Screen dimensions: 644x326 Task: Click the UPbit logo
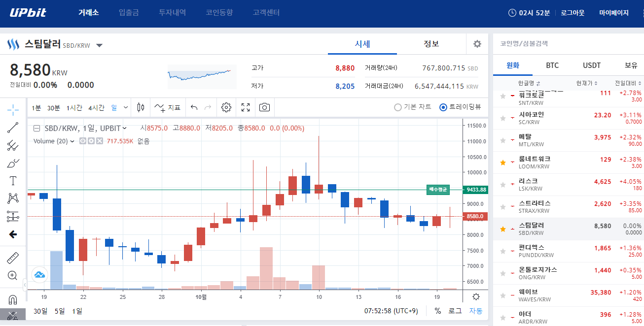[x=28, y=13]
